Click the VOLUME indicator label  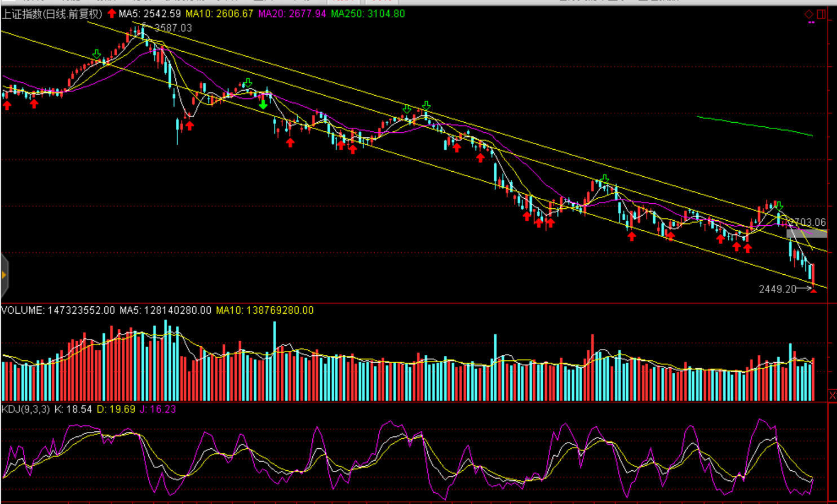point(23,310)
